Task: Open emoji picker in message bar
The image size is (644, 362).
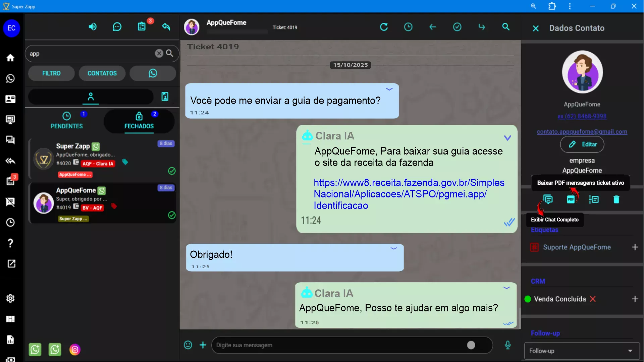Action: [188, 345]
